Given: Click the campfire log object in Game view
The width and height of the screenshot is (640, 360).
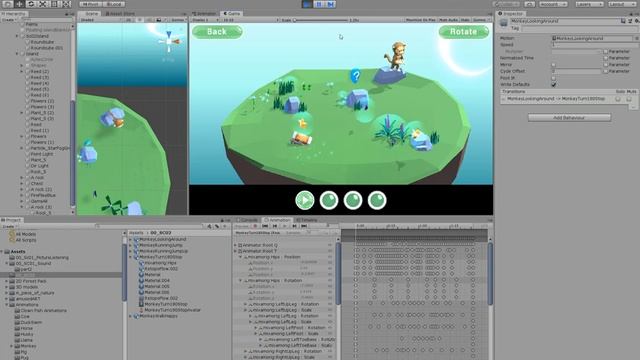Looking at the screenshot, I should [302, 138].
